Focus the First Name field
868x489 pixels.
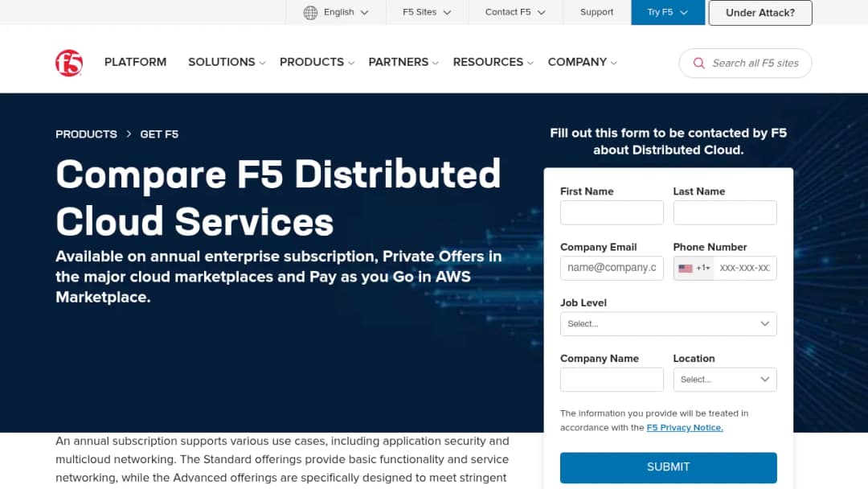tap(612, 212)
